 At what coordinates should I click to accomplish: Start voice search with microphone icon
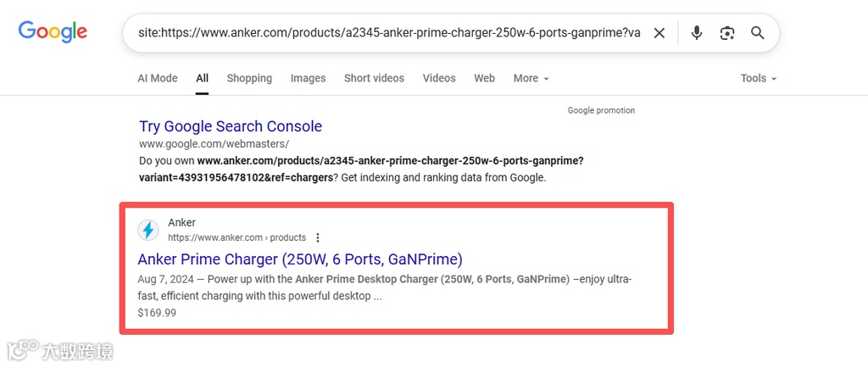[x=697, y=33]
